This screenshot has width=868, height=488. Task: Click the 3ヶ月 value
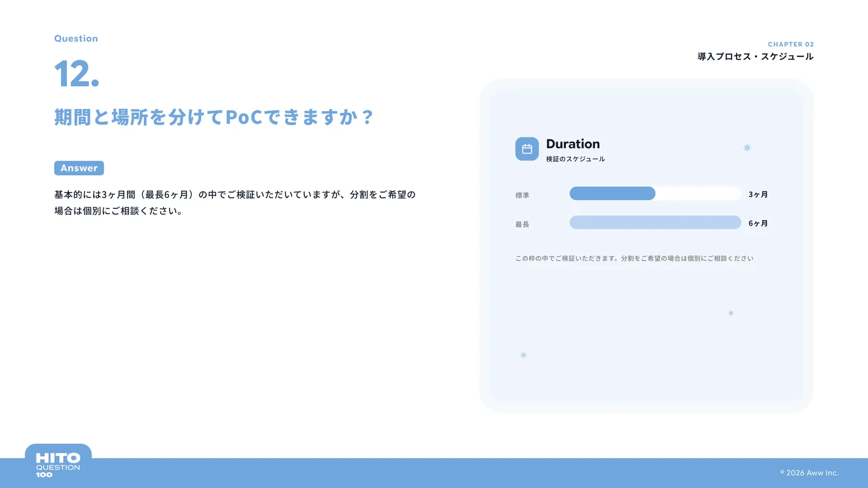pos(758,194)
